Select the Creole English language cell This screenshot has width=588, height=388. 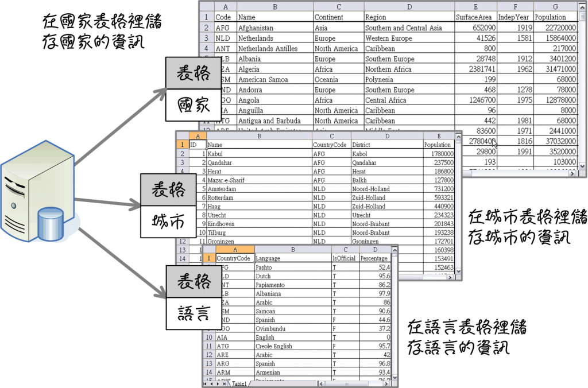[274, 346]
